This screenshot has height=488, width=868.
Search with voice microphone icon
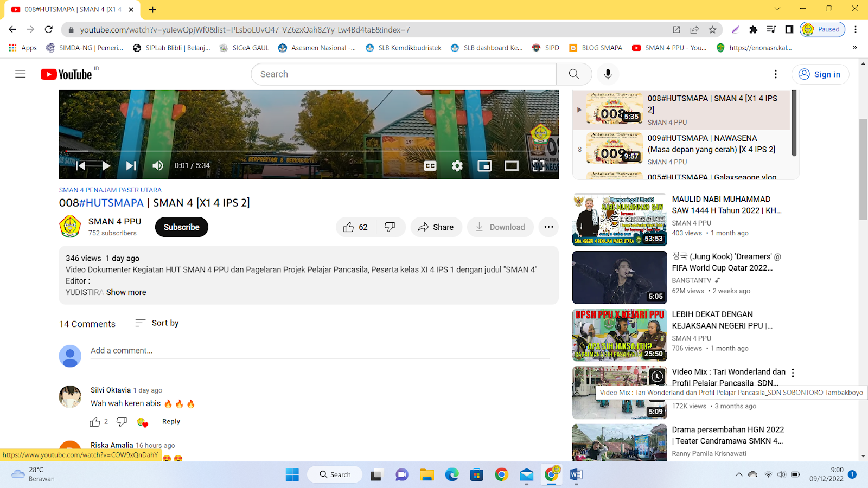tap(608, 74)
